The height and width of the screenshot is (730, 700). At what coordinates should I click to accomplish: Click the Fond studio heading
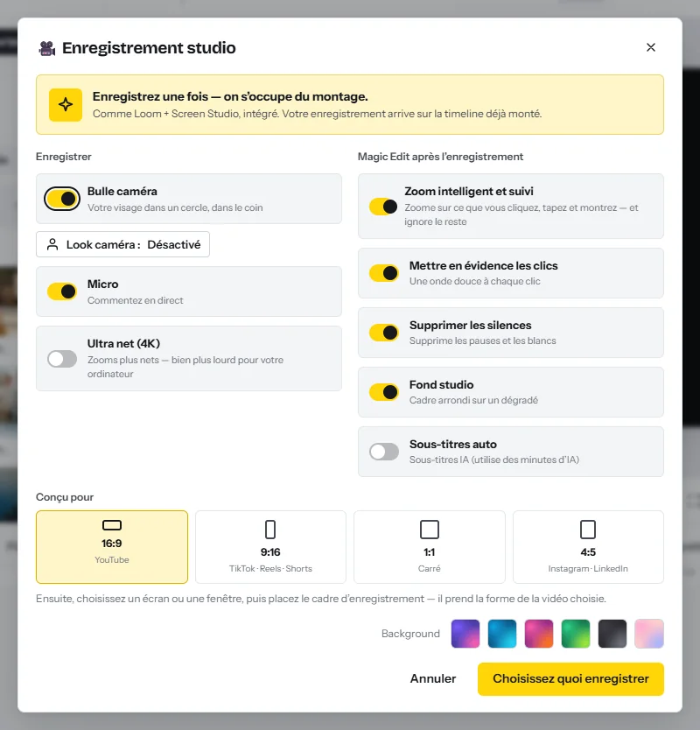pyautogui.click(x=441, y=384)
